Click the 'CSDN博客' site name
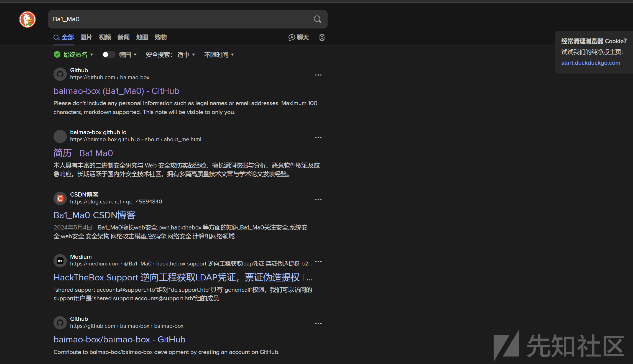This screenshot has height=364, width=633. (x=84, y=195)
